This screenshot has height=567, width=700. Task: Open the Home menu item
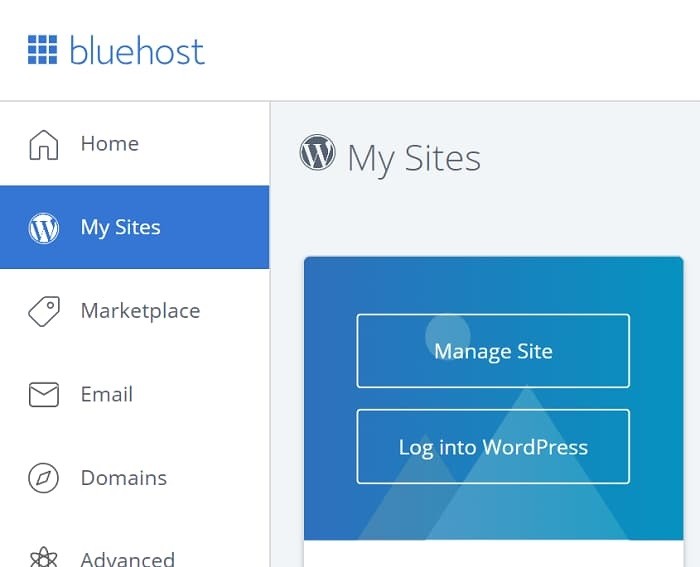(134, 144)
